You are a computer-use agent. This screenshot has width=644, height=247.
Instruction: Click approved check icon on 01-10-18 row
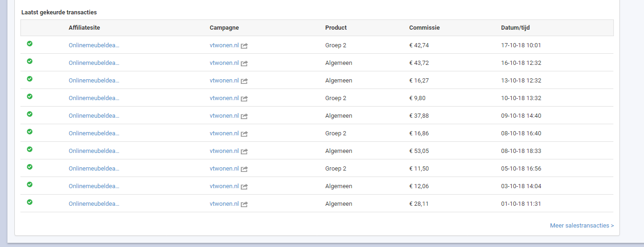(30, 202)
